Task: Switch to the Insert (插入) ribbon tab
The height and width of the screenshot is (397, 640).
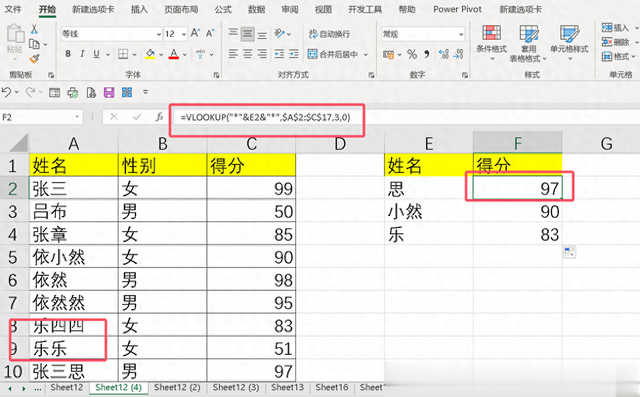Action: click(139, 9)
